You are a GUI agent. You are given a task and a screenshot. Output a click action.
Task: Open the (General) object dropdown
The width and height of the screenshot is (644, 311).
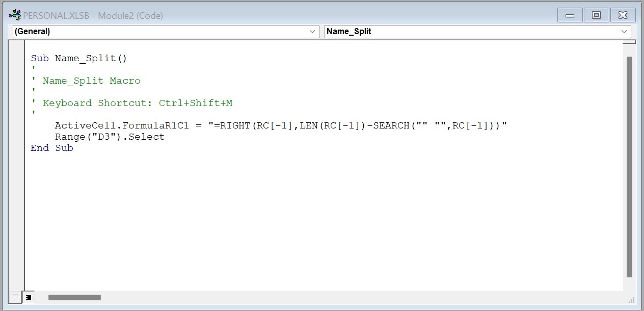[x=166, y=32]
